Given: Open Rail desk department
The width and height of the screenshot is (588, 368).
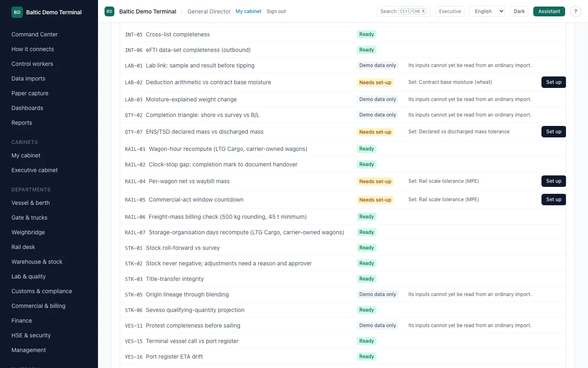Looking at the screenshot, I should coord(23,247).
